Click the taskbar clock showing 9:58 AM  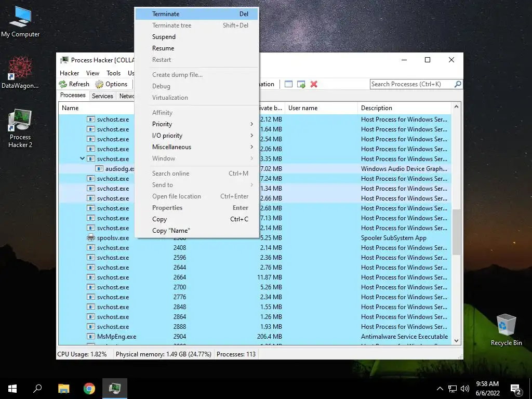[x=487, y=389]
